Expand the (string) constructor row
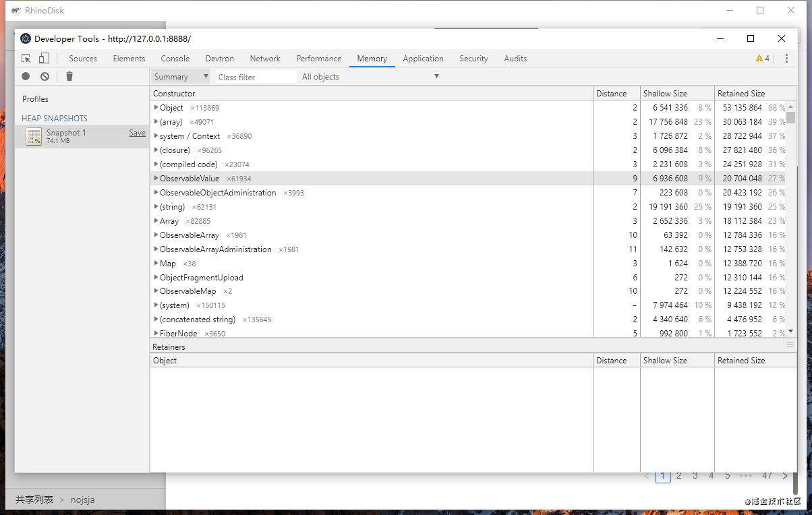This screenshot has width=812, height=515. pos(156,206)
